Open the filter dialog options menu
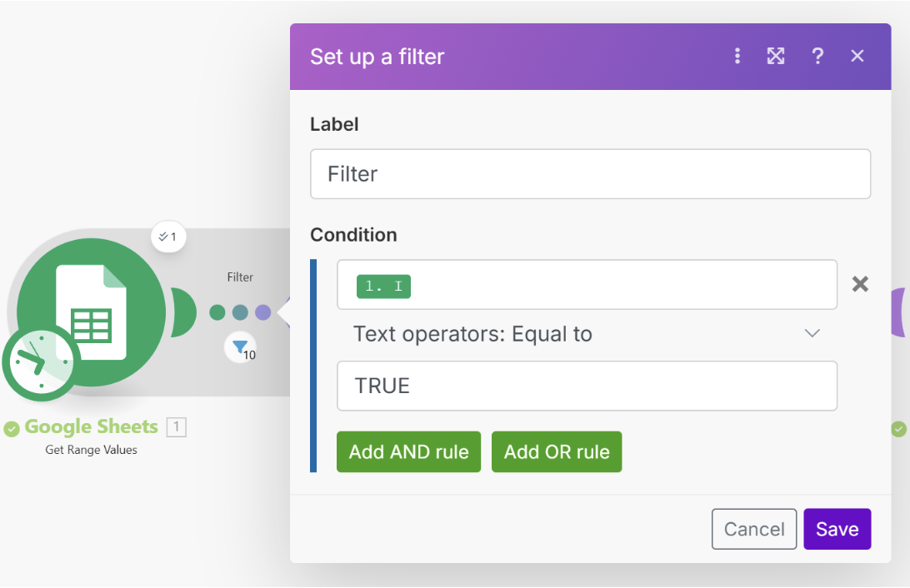The image size is (910, 588). (x=737, y=57)
